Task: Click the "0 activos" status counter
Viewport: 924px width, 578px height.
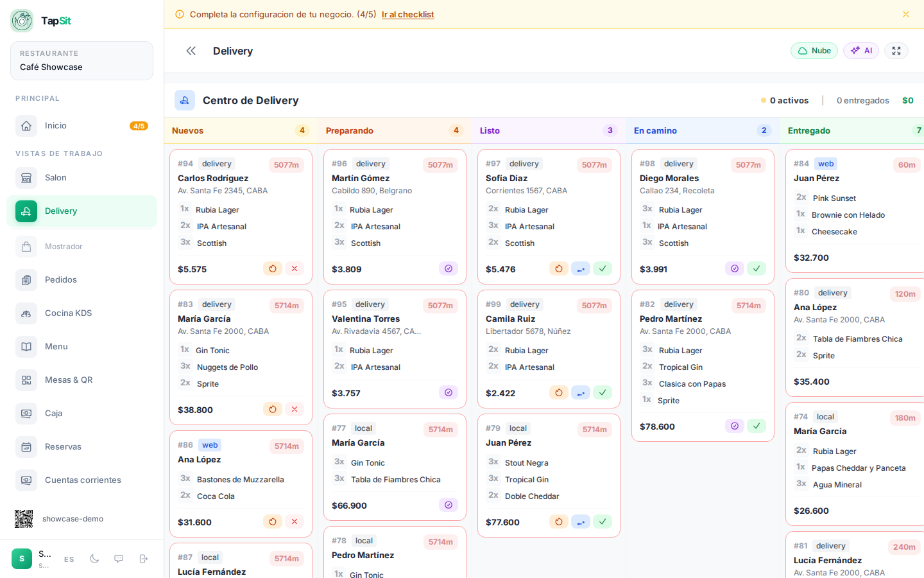Action: 785,101
